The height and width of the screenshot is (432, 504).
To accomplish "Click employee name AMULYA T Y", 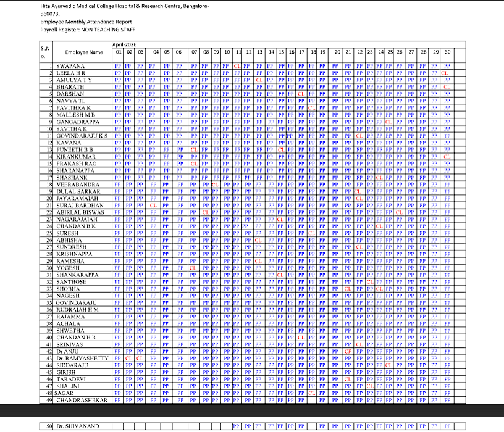I will coord(74,80).
